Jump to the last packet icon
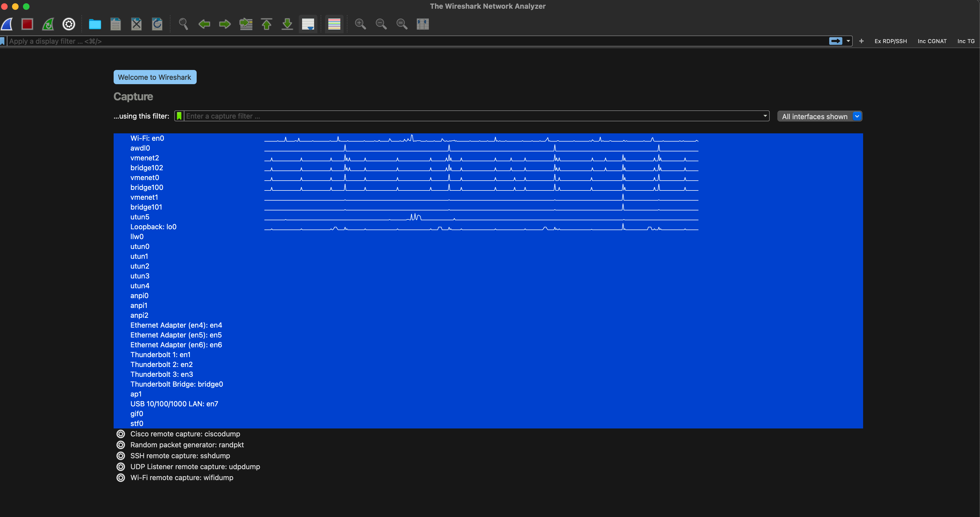 (287, 24)
